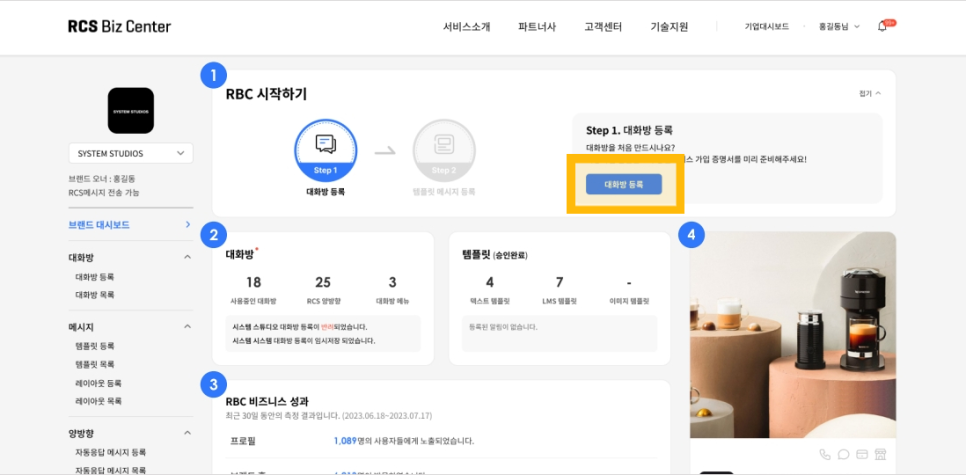
Task: Click the phone call icon under the coffee image
Action: [825, 455]
